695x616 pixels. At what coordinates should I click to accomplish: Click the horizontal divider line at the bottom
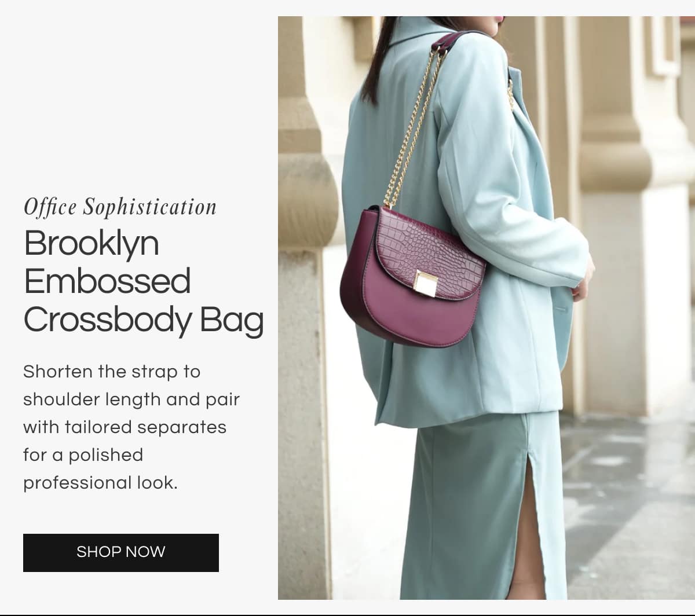348,614
